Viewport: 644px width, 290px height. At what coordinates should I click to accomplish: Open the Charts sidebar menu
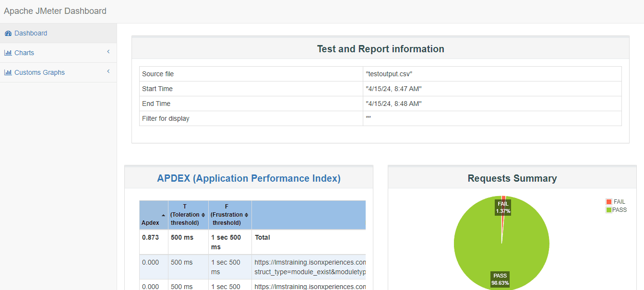[x=24, y=53]
